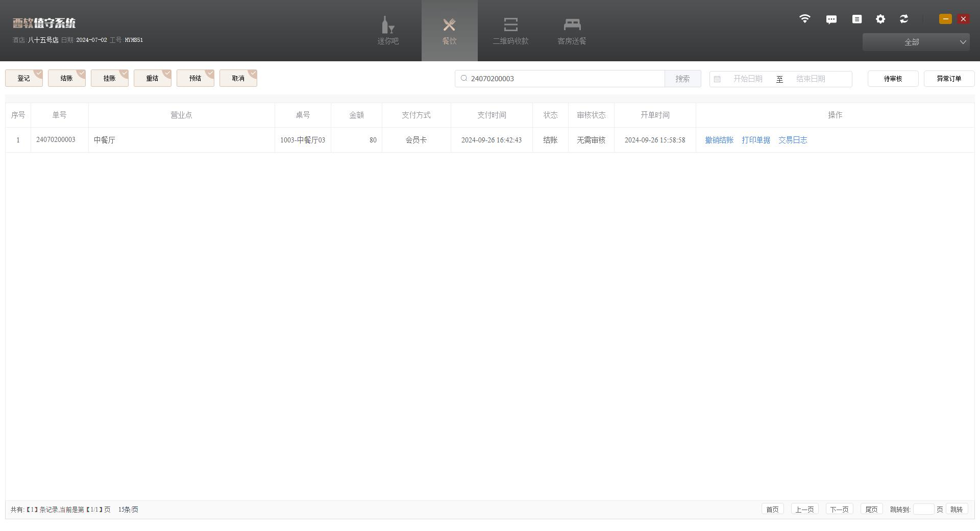Click the 登记 register button

[x=23, y=78]
